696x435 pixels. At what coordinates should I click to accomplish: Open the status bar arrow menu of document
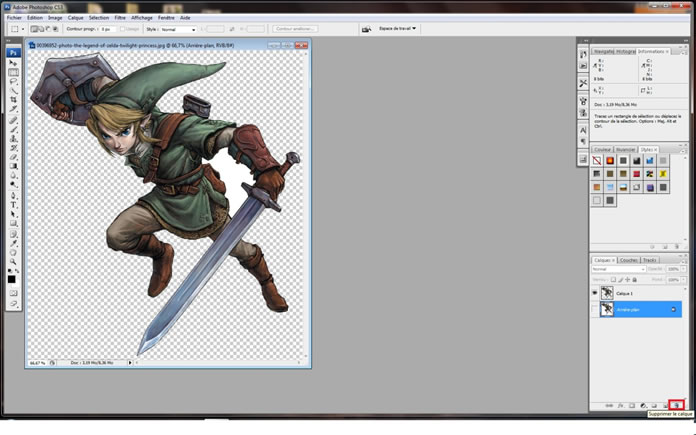130,363
